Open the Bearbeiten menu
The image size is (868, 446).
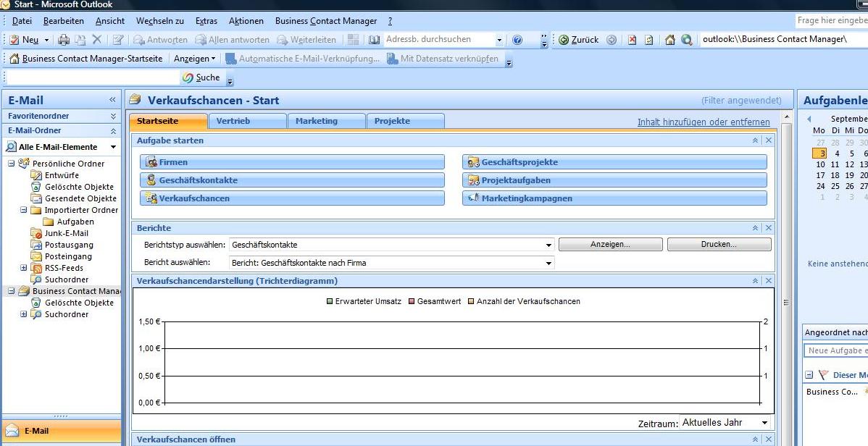pos(64,21)
